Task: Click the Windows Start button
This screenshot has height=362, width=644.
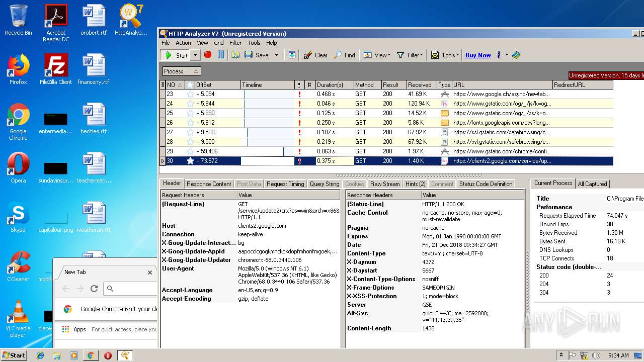Action: click(14, 355)
